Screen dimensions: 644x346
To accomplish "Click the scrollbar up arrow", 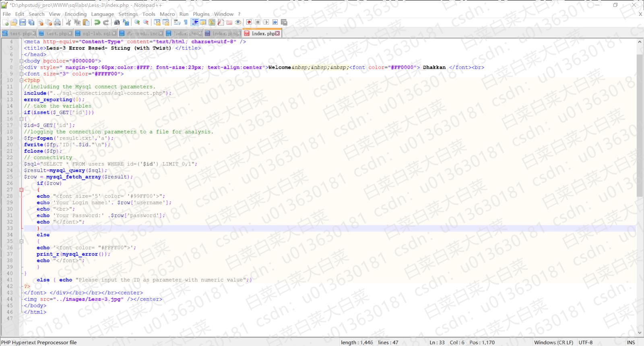I will 640,41.
